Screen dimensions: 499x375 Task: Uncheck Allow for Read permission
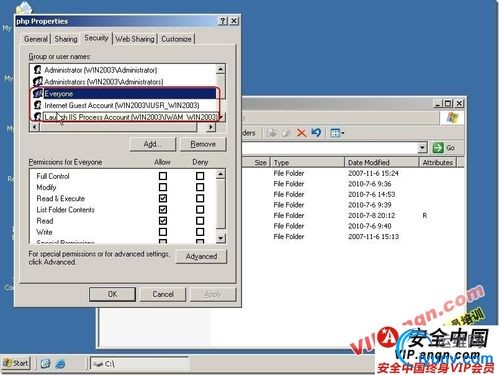pyautogui.click(x=163, y=221)
